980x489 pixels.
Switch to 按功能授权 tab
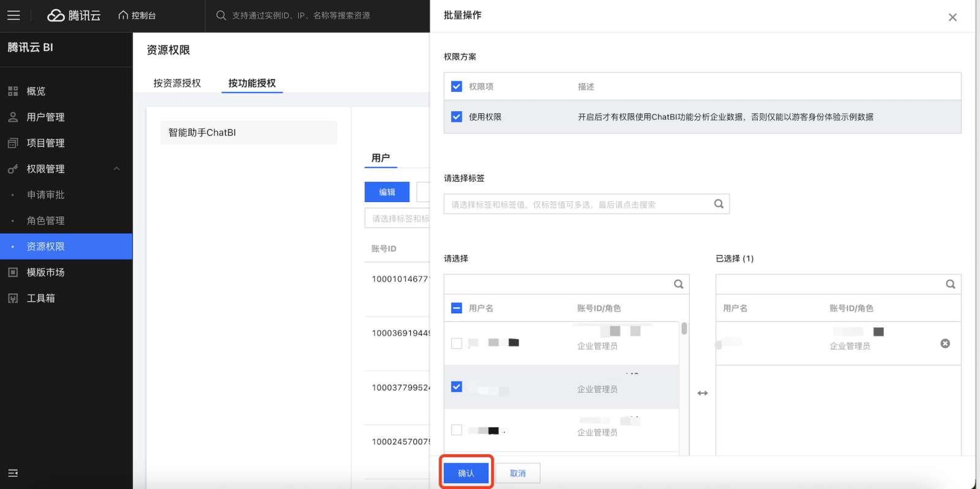tap(252, 83)
